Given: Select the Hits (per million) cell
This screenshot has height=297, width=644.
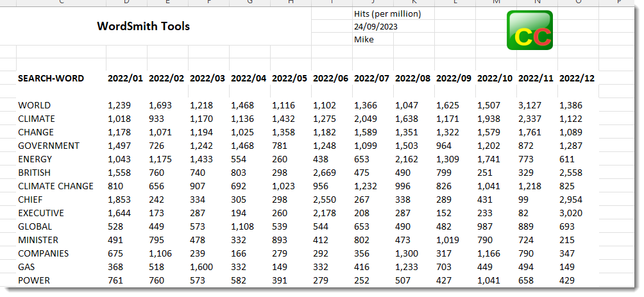Looking at the screenshot, I should pyautogui.click(x=387, y=14).
